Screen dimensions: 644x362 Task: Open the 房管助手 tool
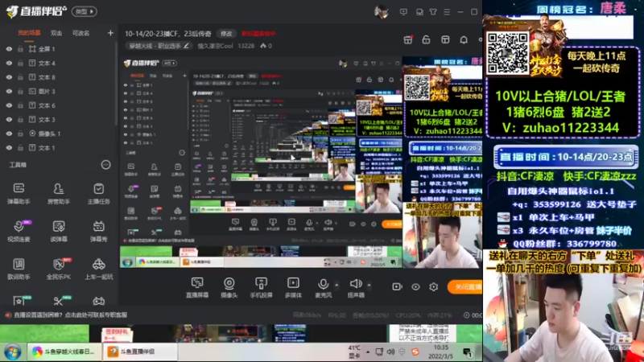tap(58, 193)
